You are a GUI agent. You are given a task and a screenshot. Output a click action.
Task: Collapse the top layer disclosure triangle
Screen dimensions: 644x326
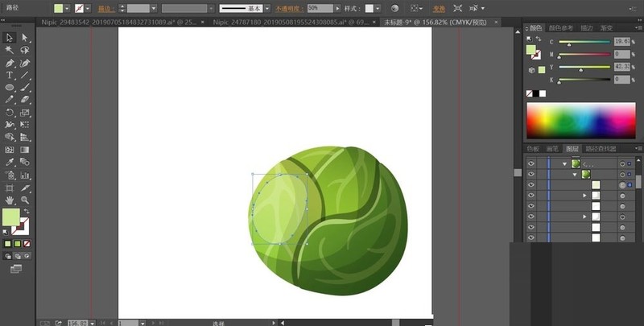565,163
